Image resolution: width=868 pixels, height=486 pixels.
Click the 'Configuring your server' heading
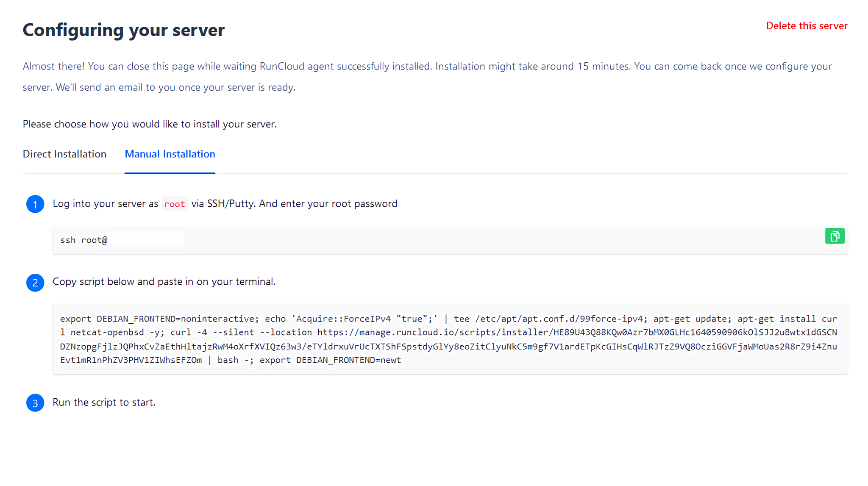pos(123,30)
